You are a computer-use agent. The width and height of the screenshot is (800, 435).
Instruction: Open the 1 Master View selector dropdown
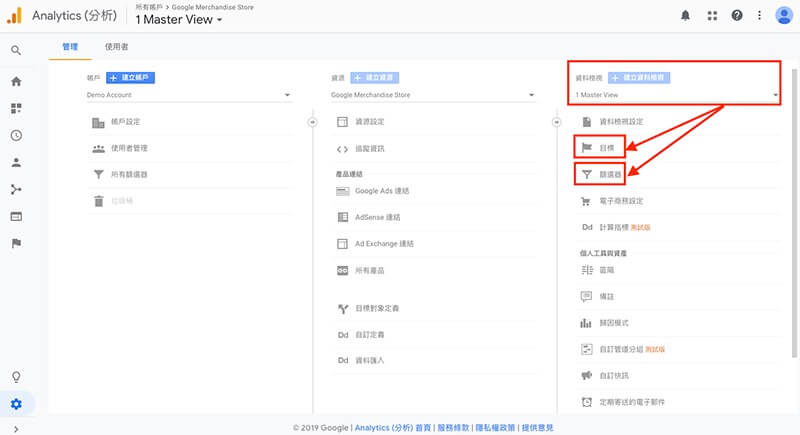[x=179, y=19]
